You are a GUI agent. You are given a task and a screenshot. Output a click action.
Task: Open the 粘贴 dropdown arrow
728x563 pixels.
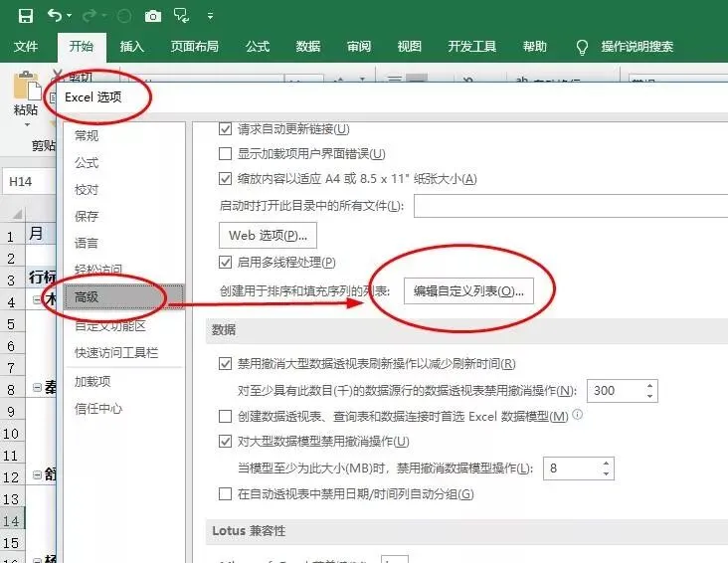(27, 125)
